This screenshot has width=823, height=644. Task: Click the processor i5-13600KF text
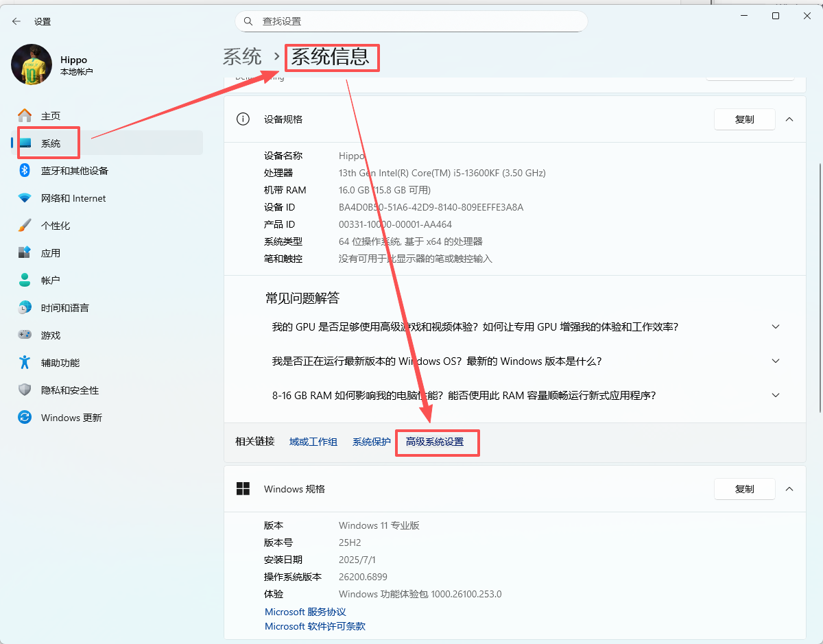442,173
